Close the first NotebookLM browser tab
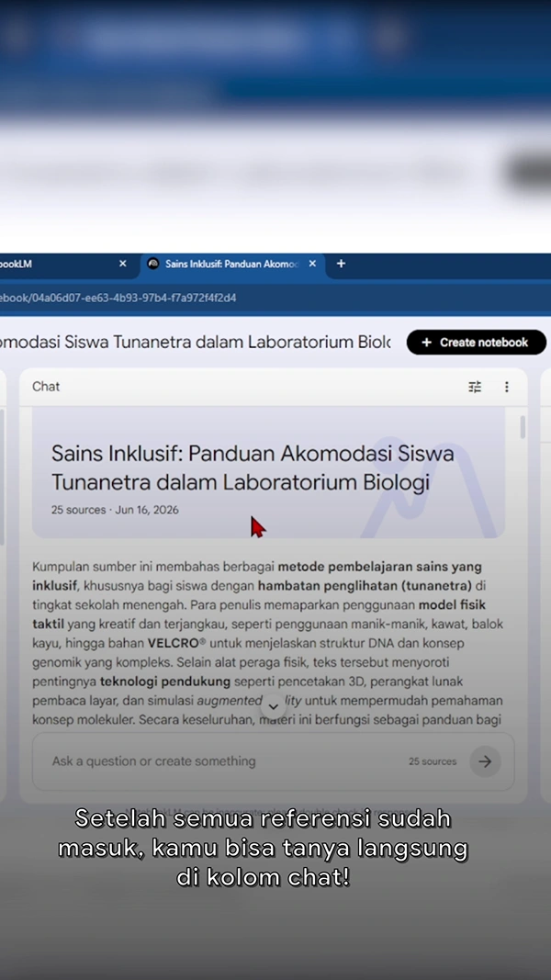This screenshot has width=551, height=980. click(122, 264)
